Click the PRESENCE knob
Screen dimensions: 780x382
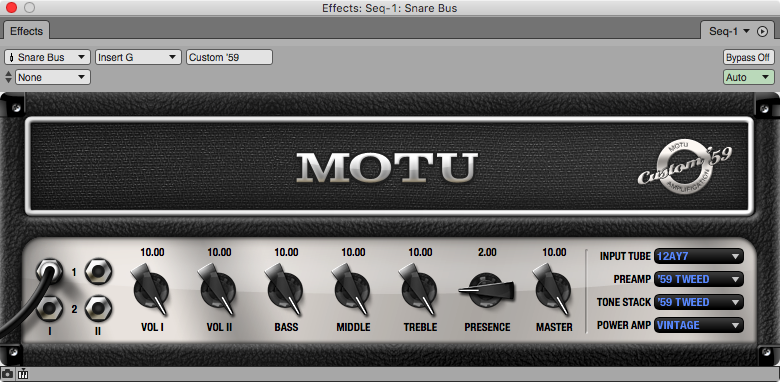487,289
